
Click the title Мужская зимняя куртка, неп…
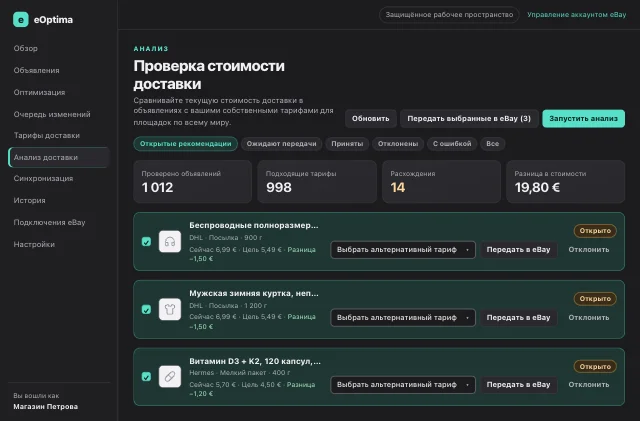253,293
